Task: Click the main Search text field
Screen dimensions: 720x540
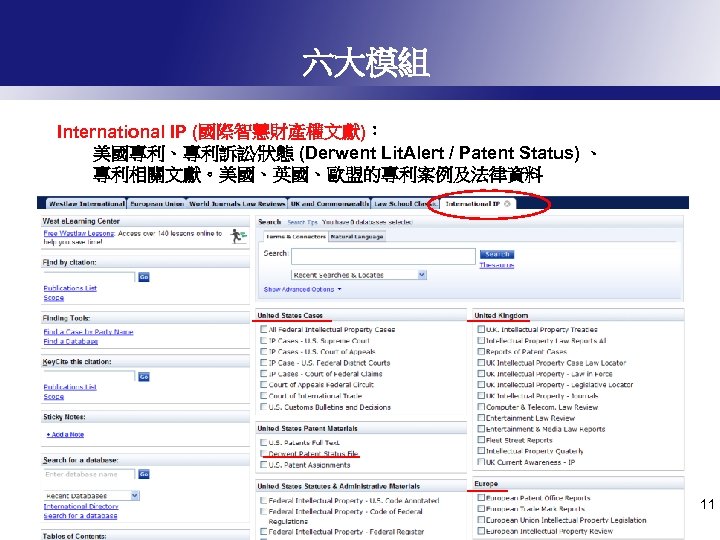Action: coord(383,256)
